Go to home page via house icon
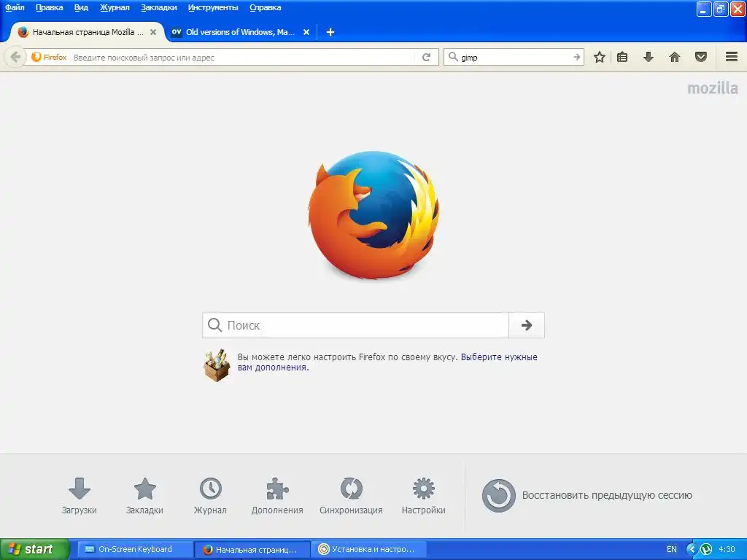Viewport: 747px width, 560px height. (675, 57)
